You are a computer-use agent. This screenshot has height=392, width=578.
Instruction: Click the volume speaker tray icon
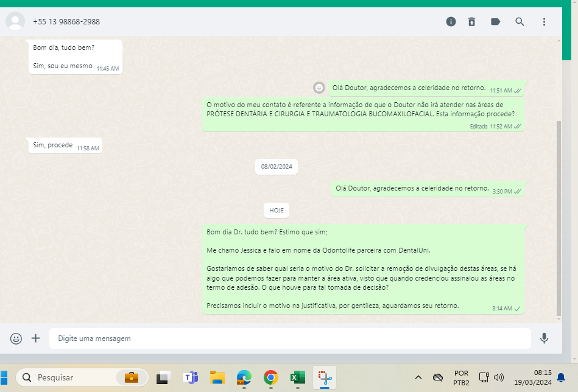click(499, 377)
